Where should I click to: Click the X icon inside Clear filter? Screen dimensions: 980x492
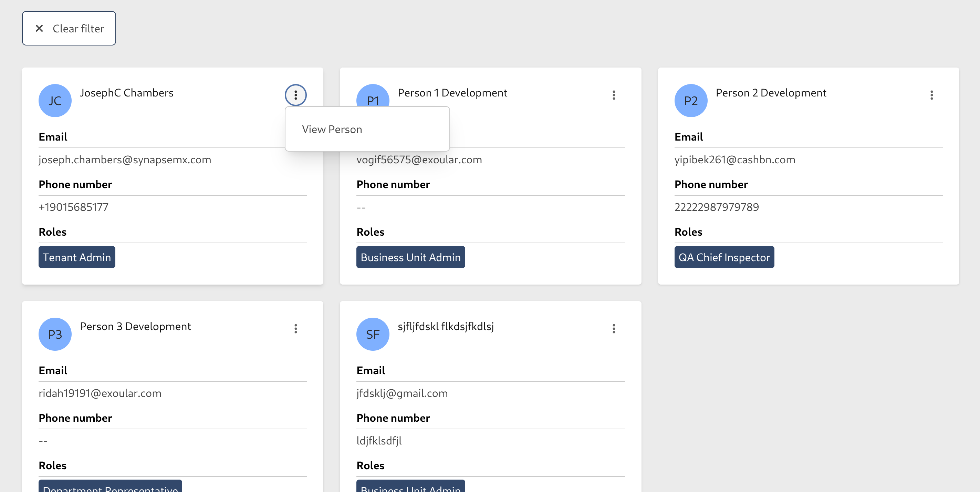(x=39, y=28)
